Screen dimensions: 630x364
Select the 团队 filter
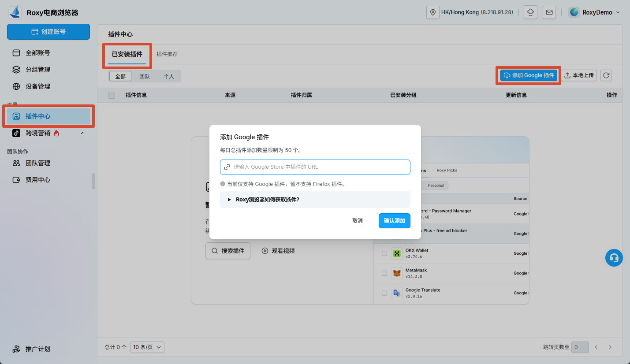[145, 76]
